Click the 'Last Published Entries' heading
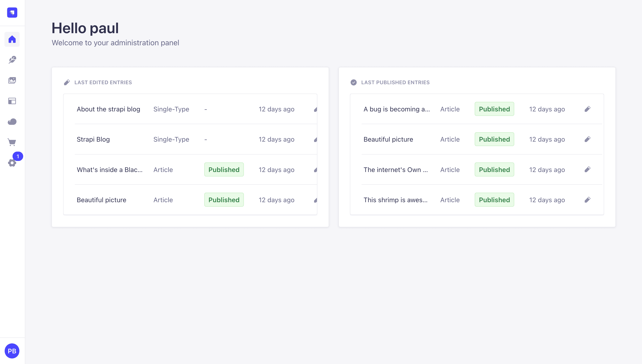This screenshot has height=364, width=642. click(x=395, y=82)
